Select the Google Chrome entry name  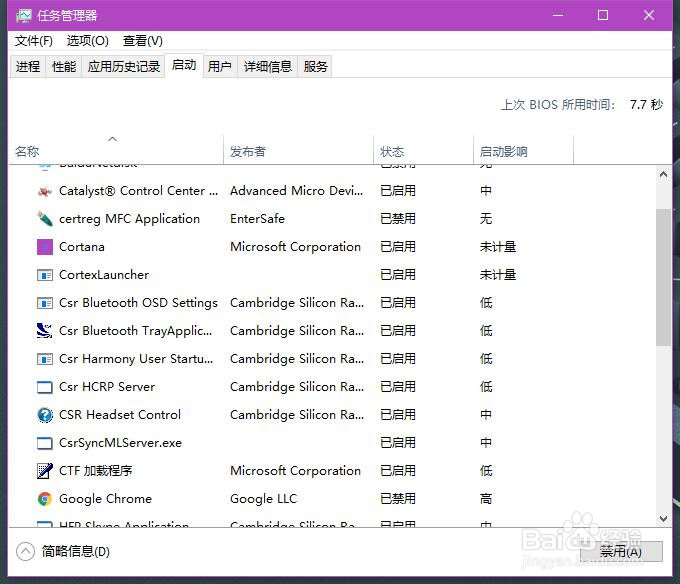(x=105, y=499)
